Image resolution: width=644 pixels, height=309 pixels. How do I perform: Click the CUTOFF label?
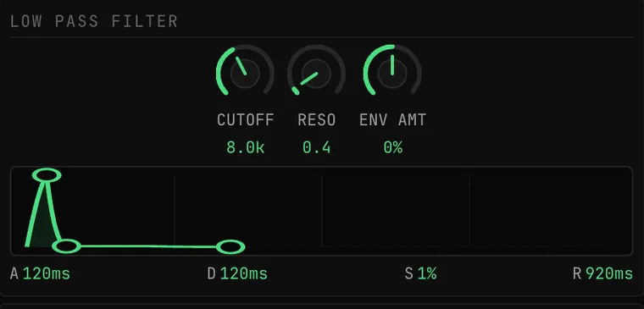click(245, 120)
